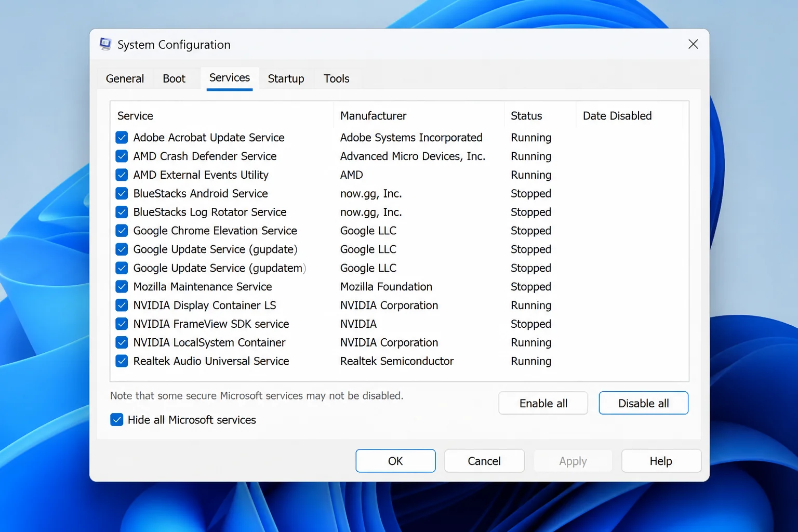Click the Disable all button
798x532 pixels.
[643, 403]
